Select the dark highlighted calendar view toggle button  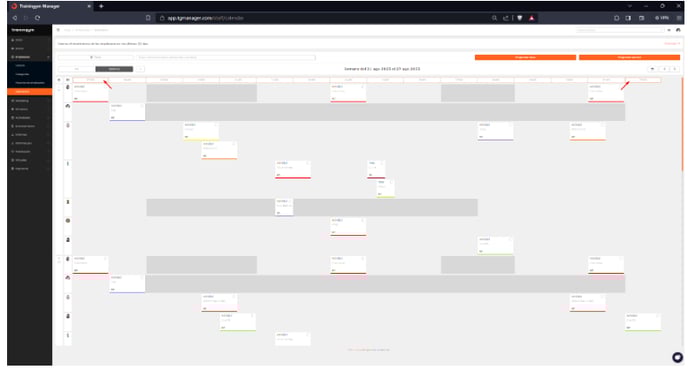114,69
